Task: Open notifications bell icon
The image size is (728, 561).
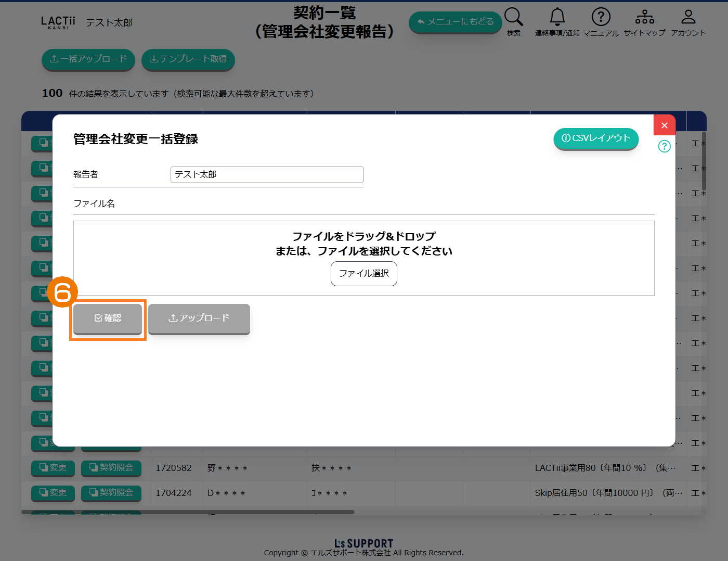Action: coord(557,17)
